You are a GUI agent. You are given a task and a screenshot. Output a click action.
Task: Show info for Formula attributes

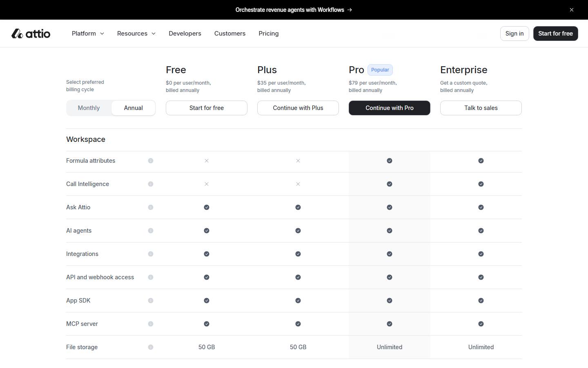[x=151, y=161]
